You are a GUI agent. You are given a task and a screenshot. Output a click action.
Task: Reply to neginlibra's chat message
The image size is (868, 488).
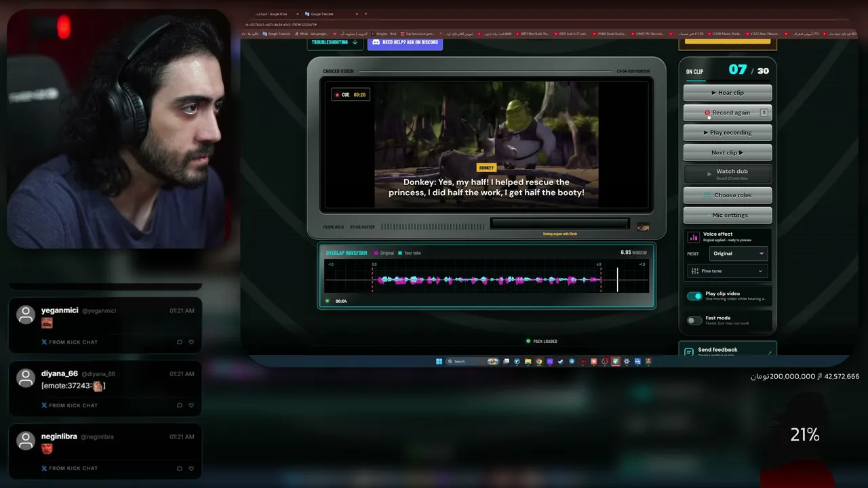180,468
